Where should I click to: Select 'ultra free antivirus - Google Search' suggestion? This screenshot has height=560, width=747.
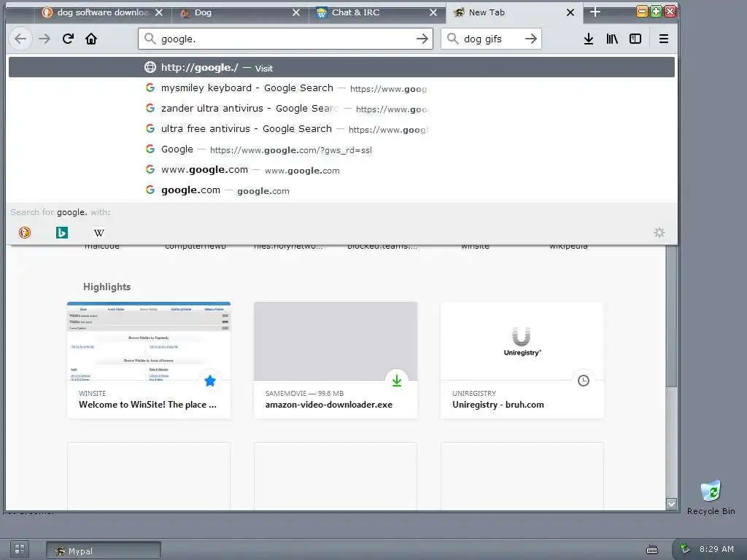click(x=341, y=129)
